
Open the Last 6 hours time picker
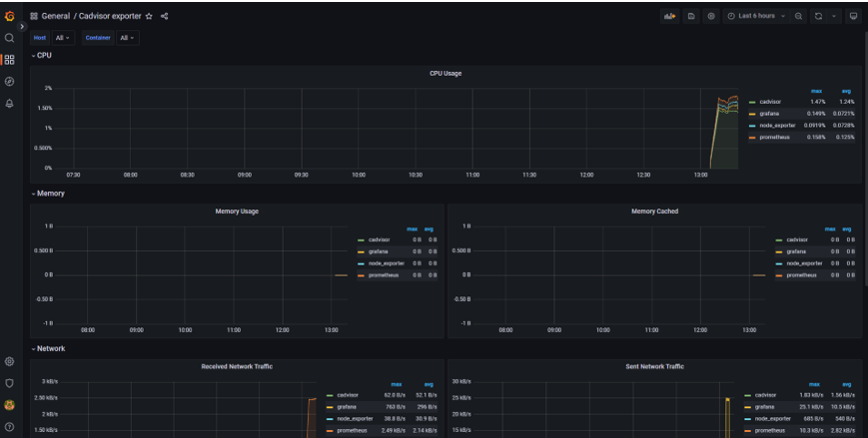coord(756,16)
